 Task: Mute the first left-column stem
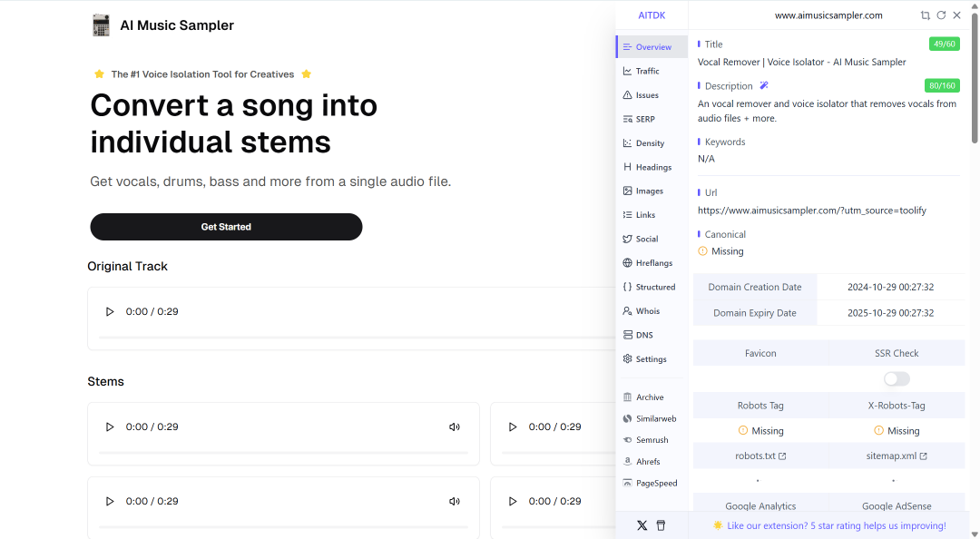[455, 427]
